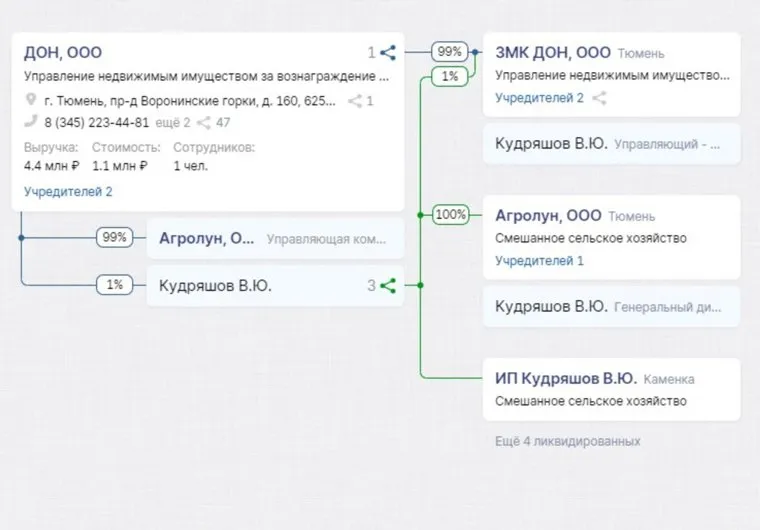Click the 100% ownership badge to Агролун
This screenshot has height=530, width=760.
[x=450, y=214]
